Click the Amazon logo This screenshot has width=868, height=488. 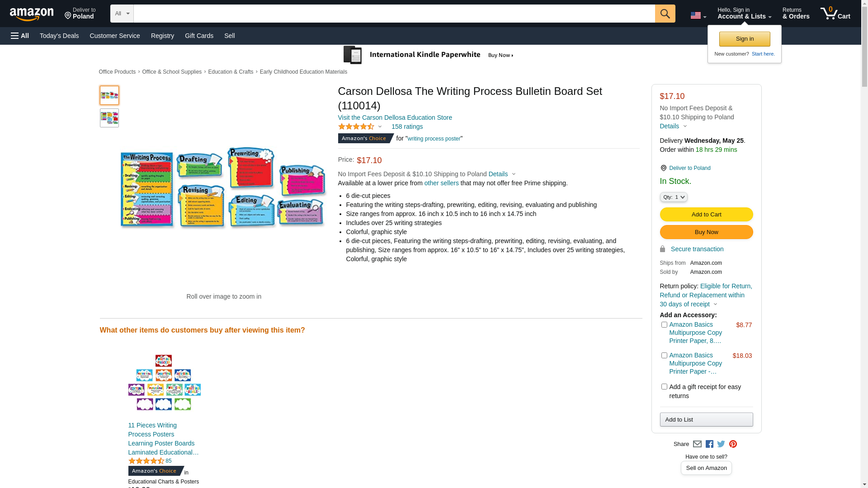tap(32, 14)
